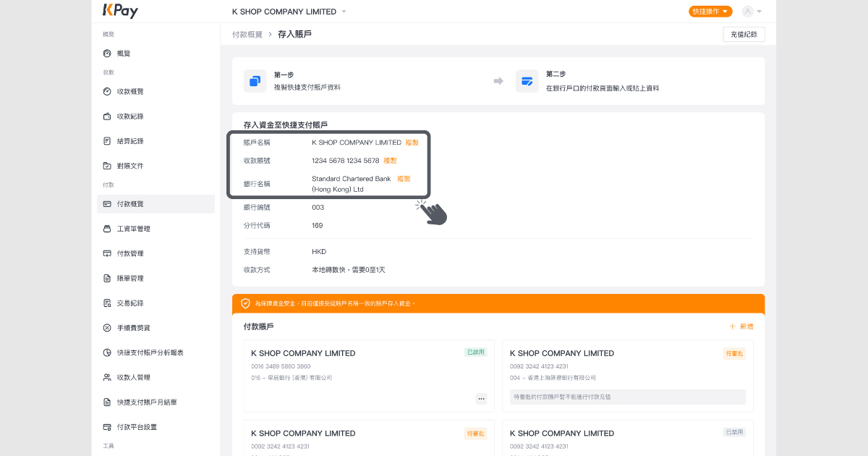Click the 概覽 dashboard icon in sidebar
The width and height of the screenshot is (868, 456).
pos(107,54)
